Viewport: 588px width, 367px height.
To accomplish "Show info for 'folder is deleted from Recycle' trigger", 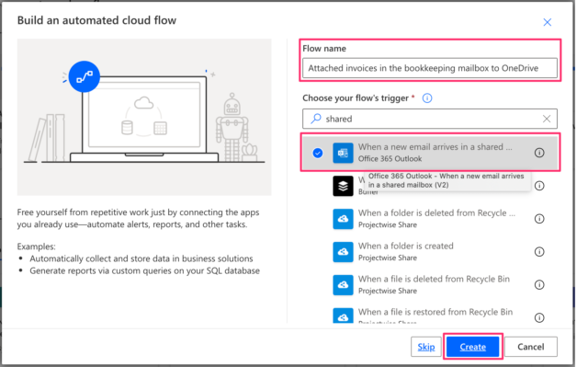I will pyautogui.click(x=539, y=219).
